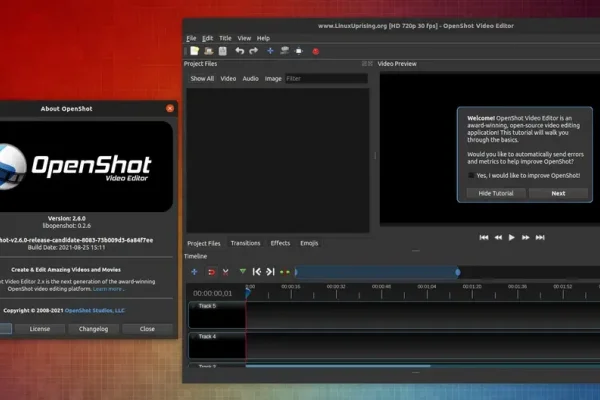Click the horizontal timeline scrollbar
The image size is (600, 400).
click(338, 366)
